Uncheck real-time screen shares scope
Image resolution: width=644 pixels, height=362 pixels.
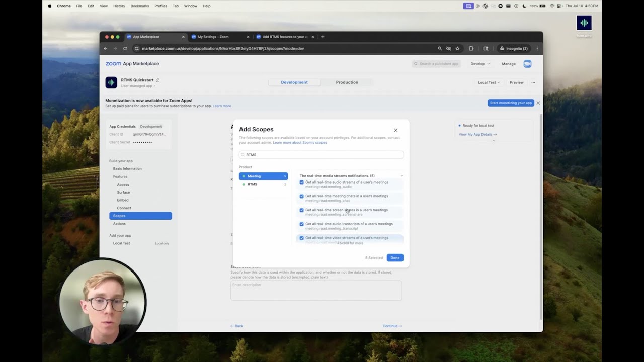coord(302,210)
